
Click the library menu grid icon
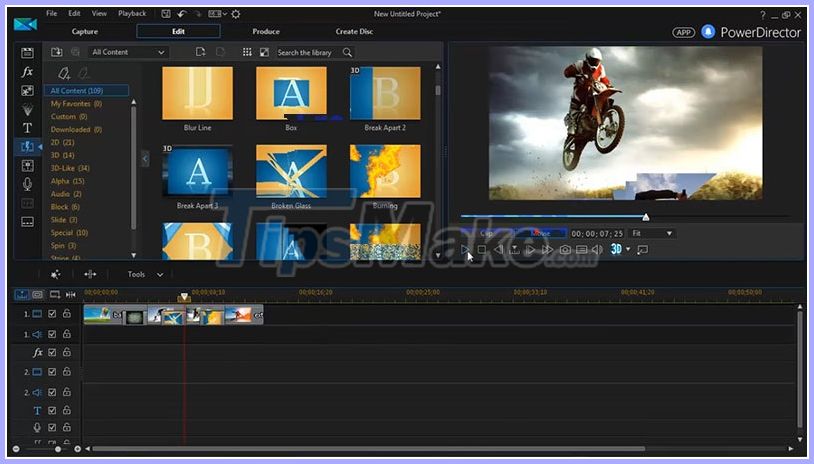coord(247,52)
